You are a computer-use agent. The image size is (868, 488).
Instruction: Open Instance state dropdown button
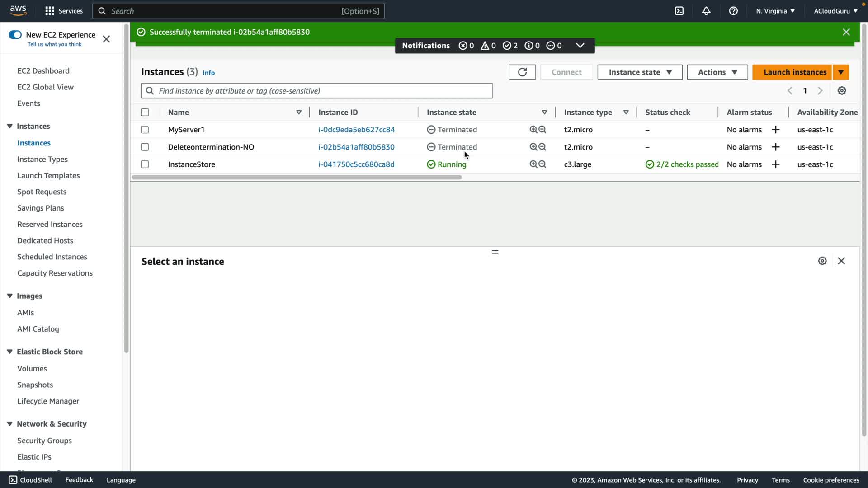(640, 72)
